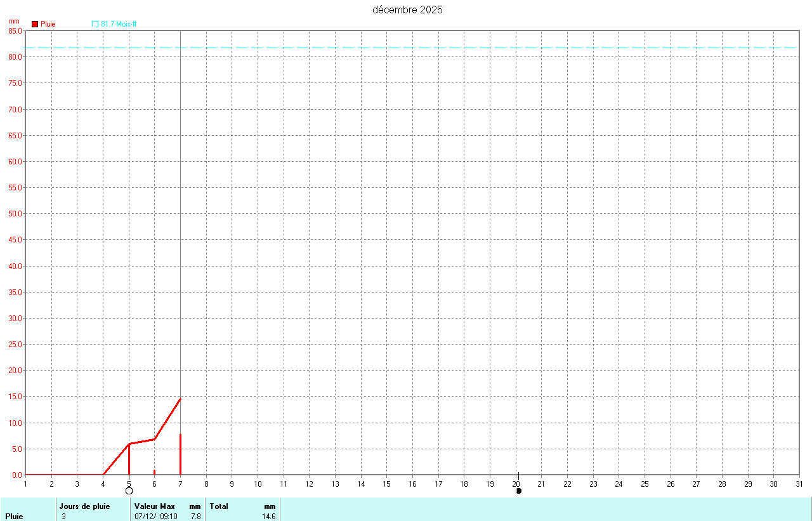Click the full moon symbol under day 5
Screen dimensions: 812x521
[x=129, y=491]
